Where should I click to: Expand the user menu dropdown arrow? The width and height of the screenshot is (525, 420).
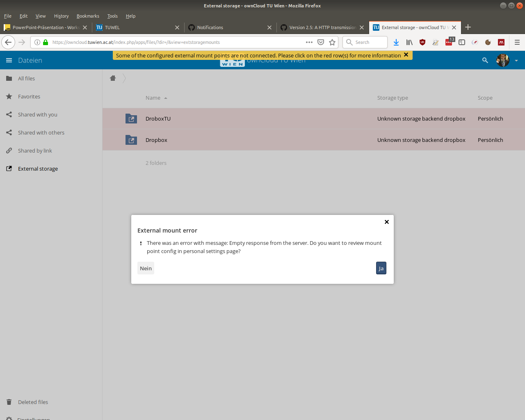coord(516,61)
